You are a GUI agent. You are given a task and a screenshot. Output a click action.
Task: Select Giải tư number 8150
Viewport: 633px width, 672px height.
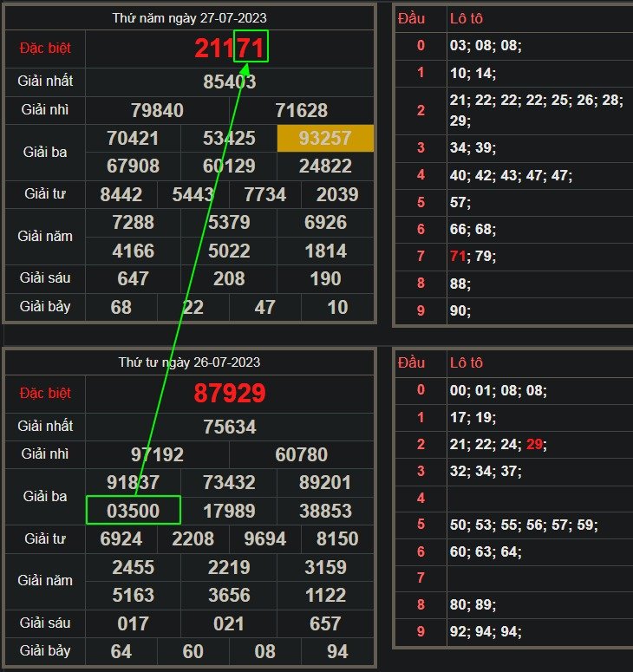(337, 539)
